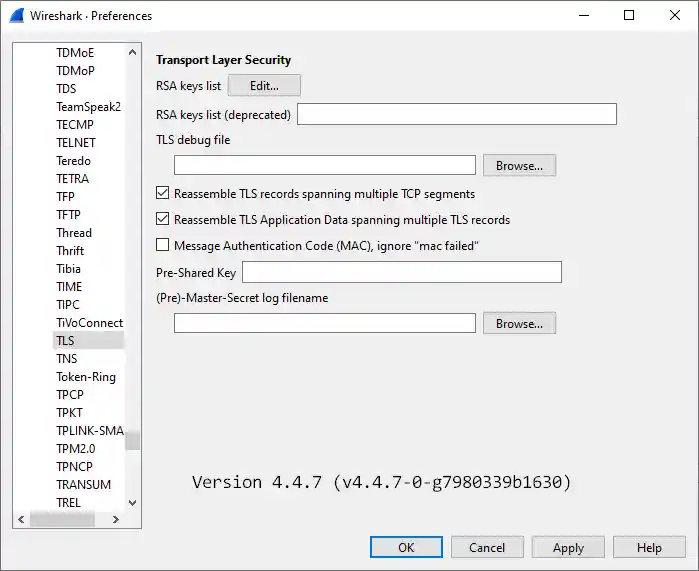Select TNS protocol
This screenshot has width=699, height=571.
(x=66, y=358)
